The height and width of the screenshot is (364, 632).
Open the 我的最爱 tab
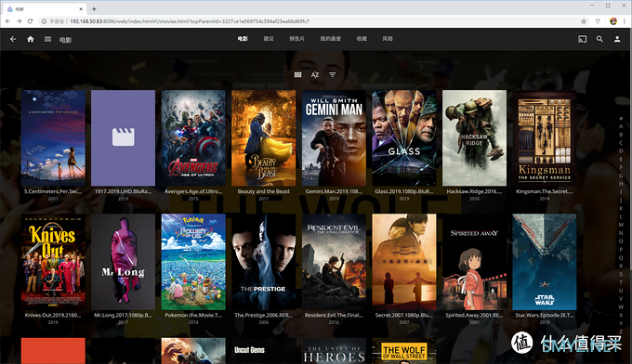[x=331, y=39]
